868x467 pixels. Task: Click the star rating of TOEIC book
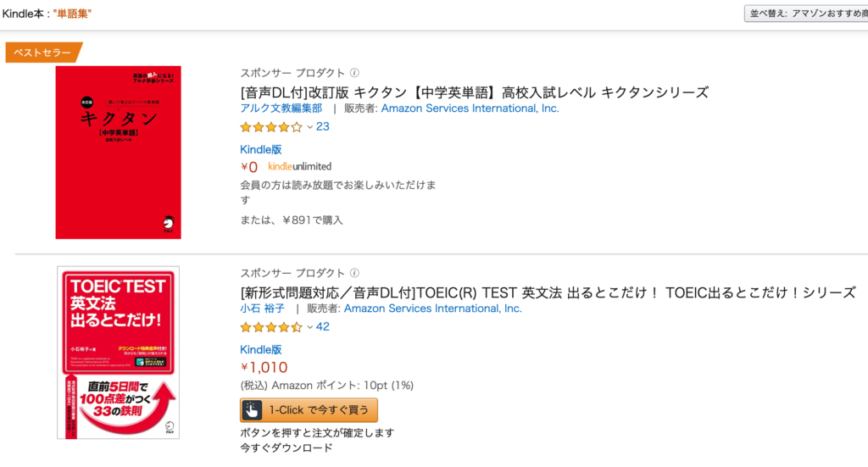(271, 327)
